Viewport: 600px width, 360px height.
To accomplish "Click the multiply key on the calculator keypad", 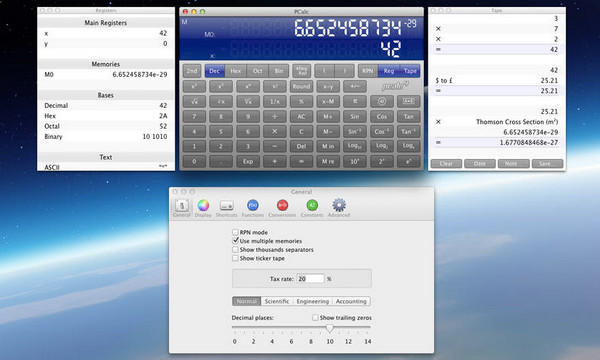I will (x=274, y=131).
